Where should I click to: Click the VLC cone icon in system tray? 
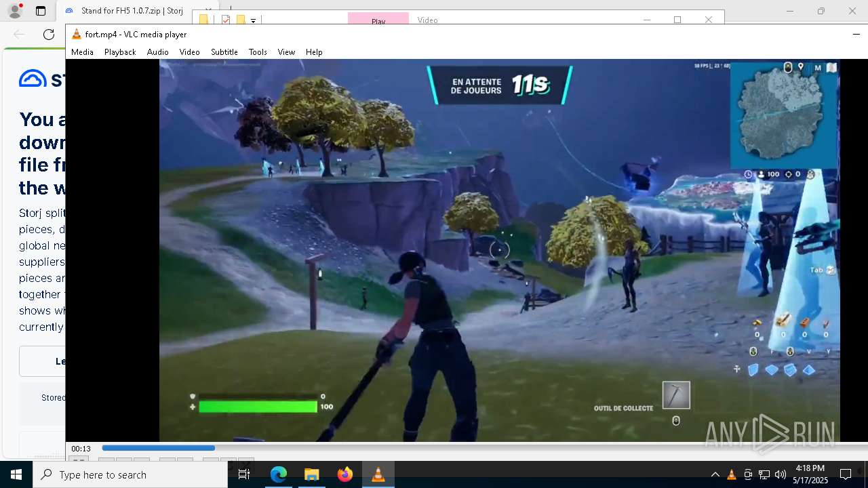point(732,474)
